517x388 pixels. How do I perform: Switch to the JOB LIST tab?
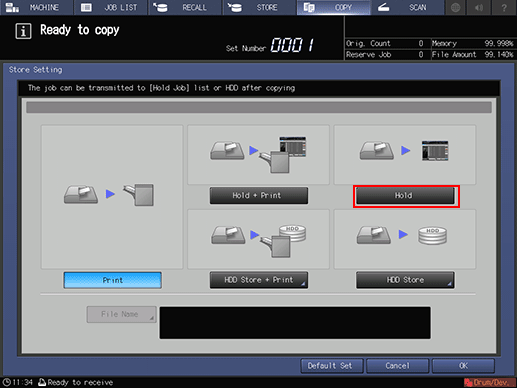[110, 7]
